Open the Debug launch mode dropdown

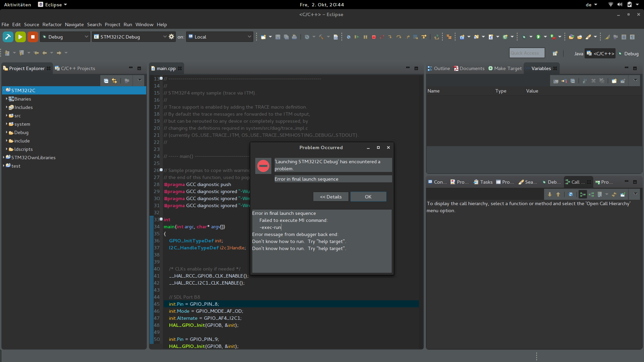coord(65,37)
